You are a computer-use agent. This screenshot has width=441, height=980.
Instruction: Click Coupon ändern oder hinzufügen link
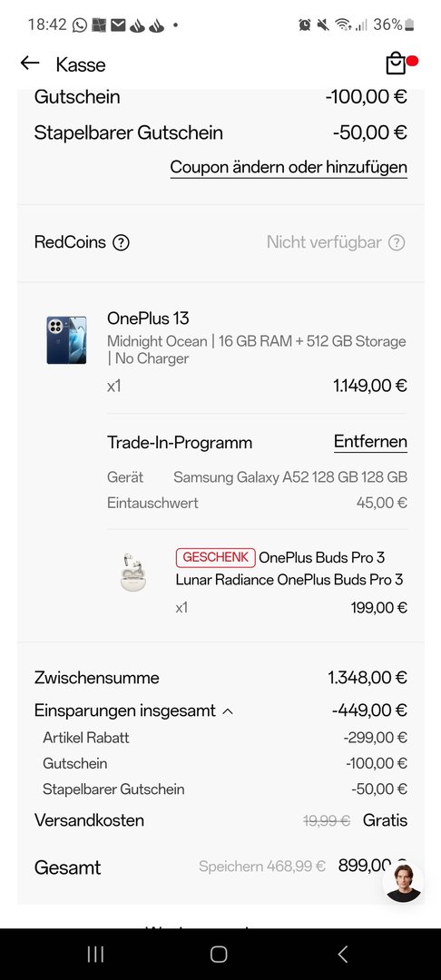[289, 168]
